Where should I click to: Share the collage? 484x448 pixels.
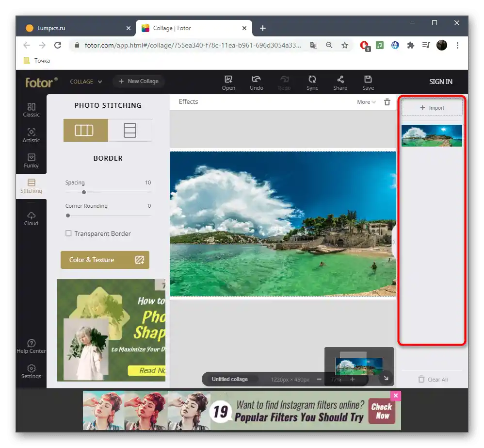[x=340, y=83]
